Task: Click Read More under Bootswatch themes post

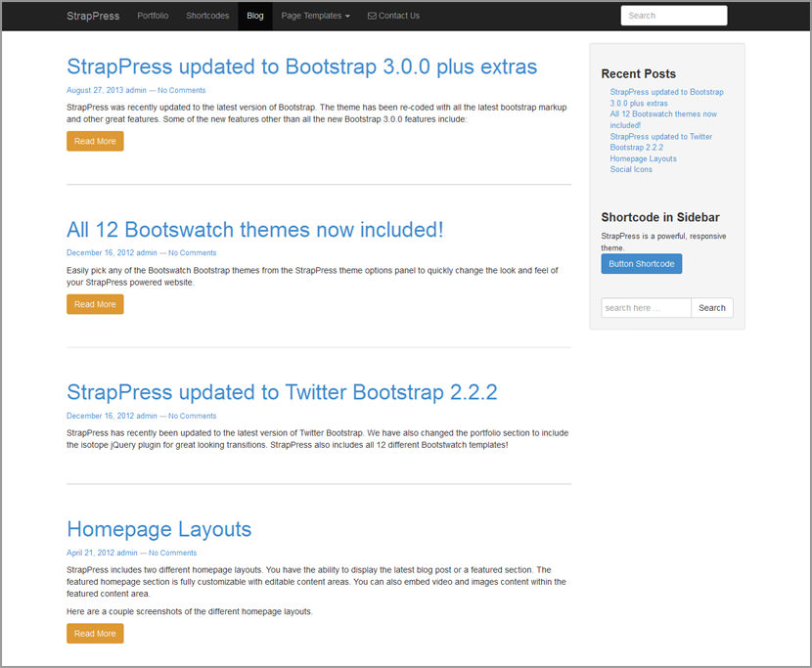Action: click(x=95, y=304)
